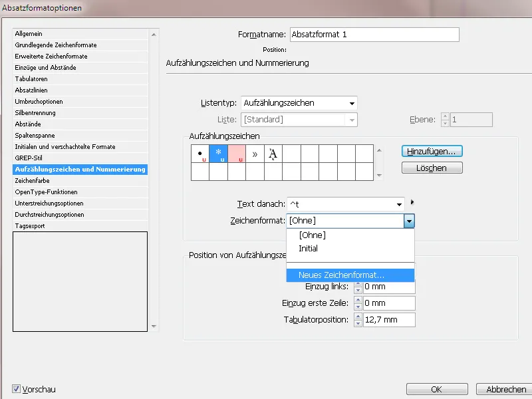Open the Unterstreichungsoptionen category
Image resolution: width=532 pixels, height=399 pixels.
click(x=80, y=203)
